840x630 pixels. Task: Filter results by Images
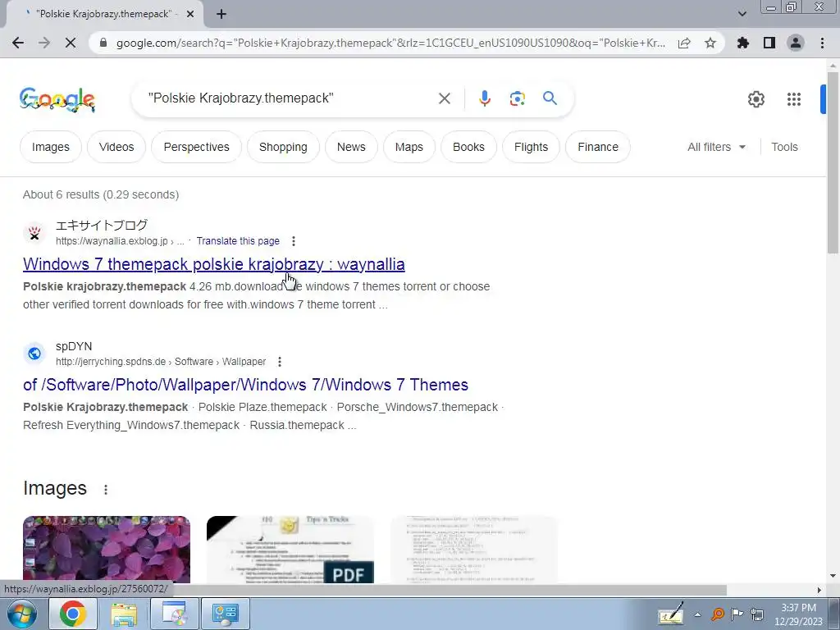click(50, 147)
